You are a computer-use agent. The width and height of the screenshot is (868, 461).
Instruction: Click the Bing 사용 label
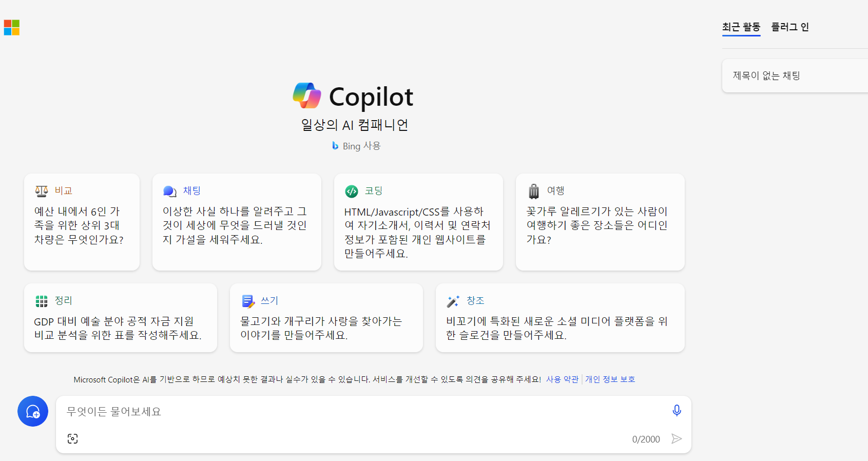(x=361, y=146)
